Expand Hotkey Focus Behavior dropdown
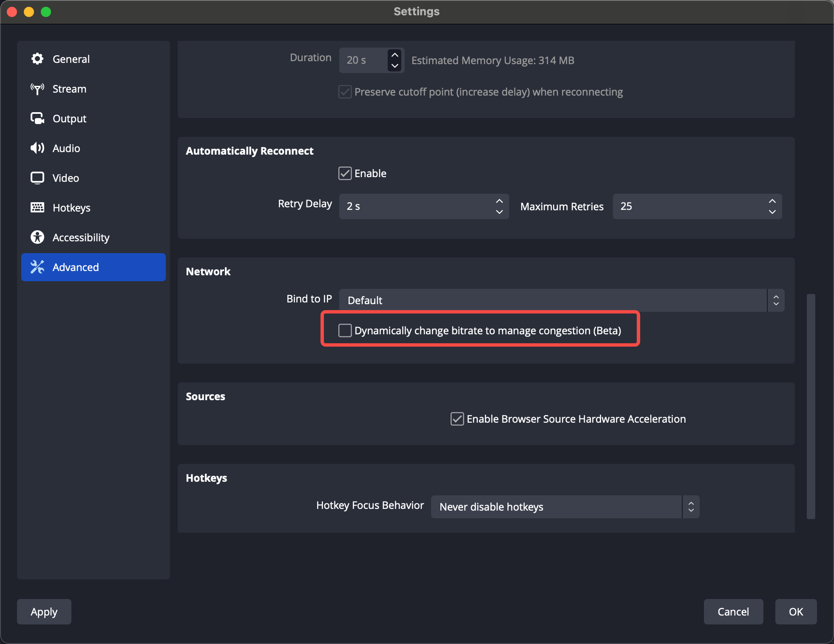834x644 pixels. click(565, 507)
